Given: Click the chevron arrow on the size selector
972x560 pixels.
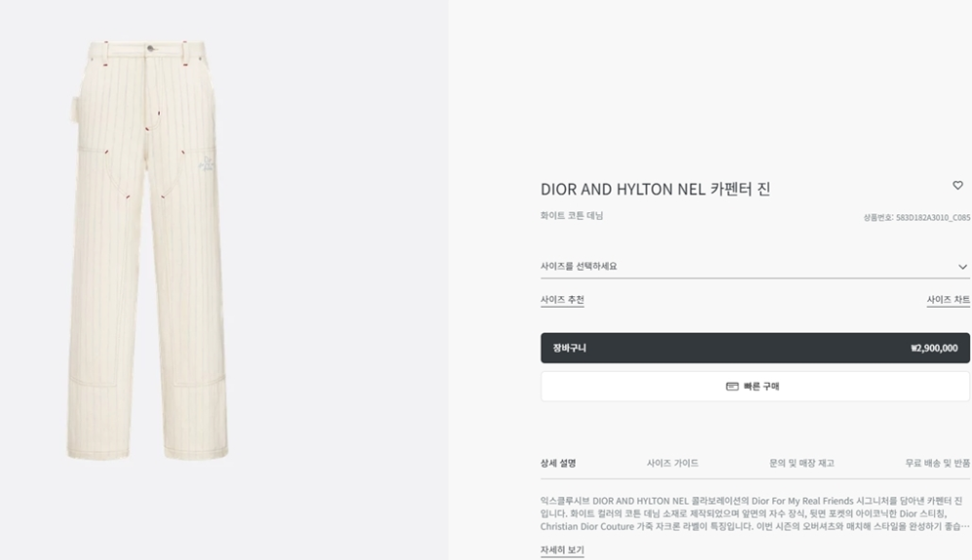Looking at the screenshot, I should point(962,267).
